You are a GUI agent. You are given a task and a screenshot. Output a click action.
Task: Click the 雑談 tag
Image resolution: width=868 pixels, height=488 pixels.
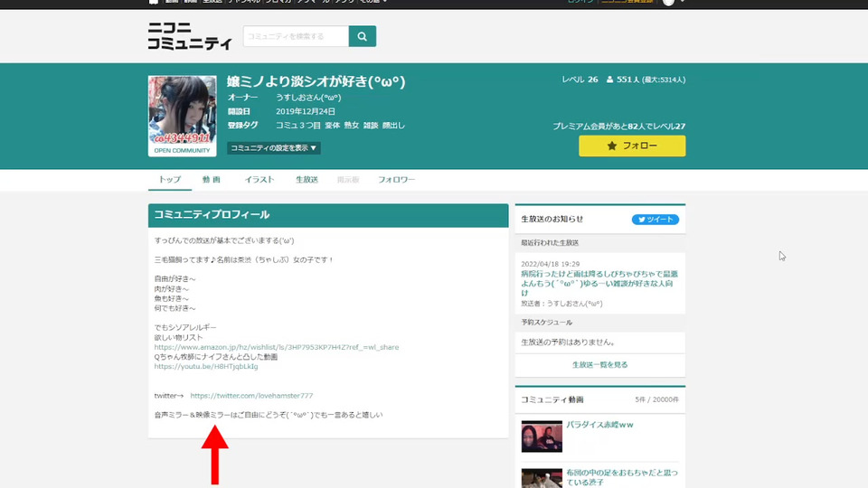pos(371,126)
